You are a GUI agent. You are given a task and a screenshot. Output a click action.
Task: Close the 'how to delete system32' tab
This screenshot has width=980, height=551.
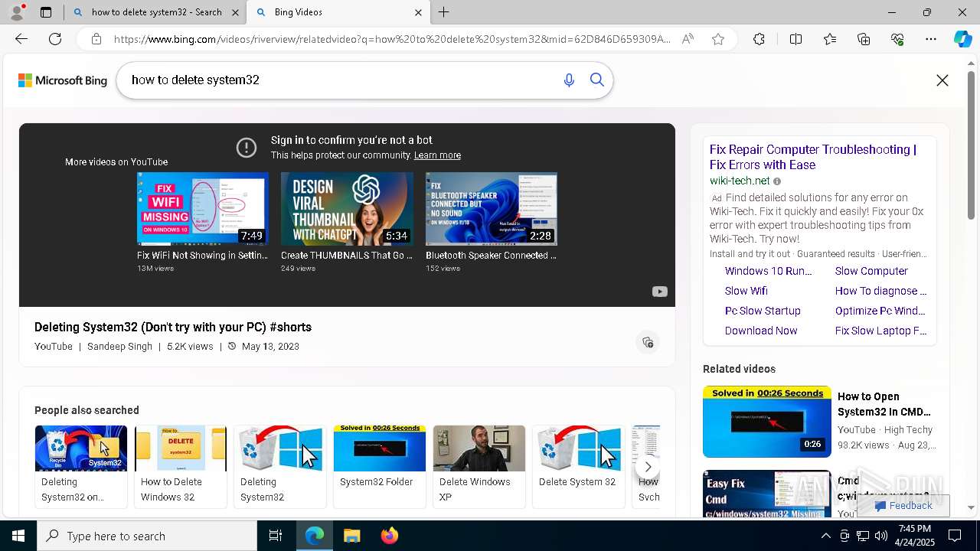click(x=235, y=12)
